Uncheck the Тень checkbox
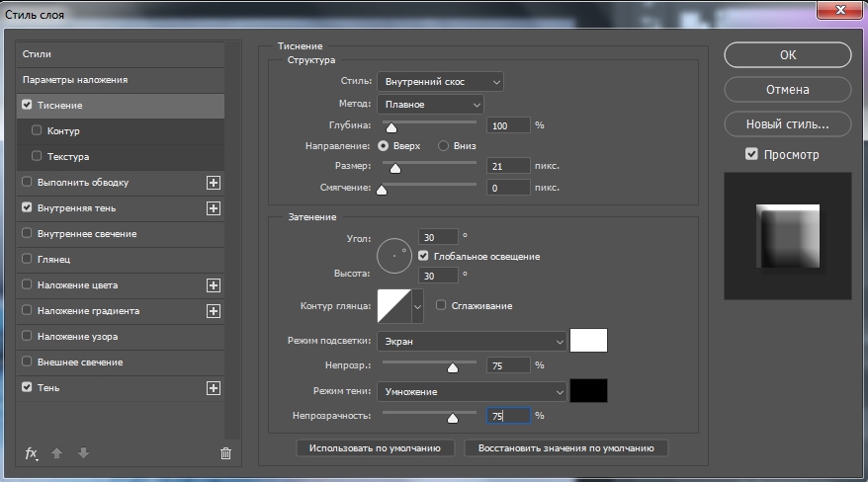This screenshot has height=482, width=868. tap(27, 387)
